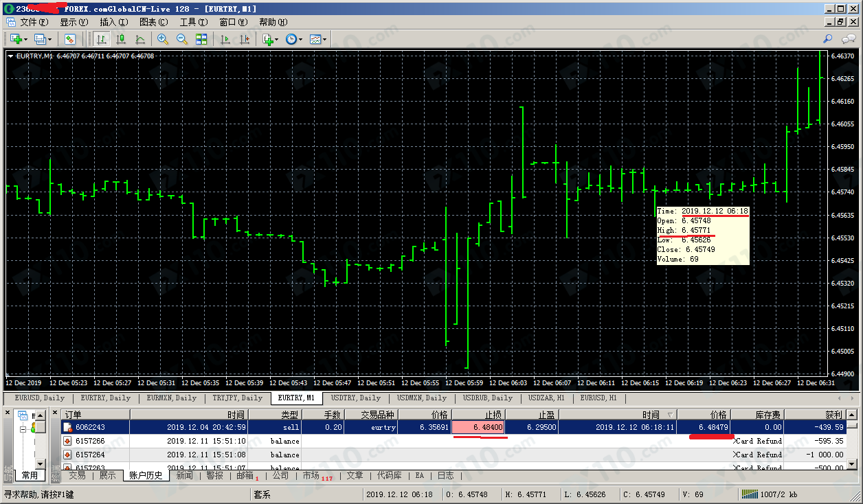
Task: Click the Periods clock icon
Action: 291,39
